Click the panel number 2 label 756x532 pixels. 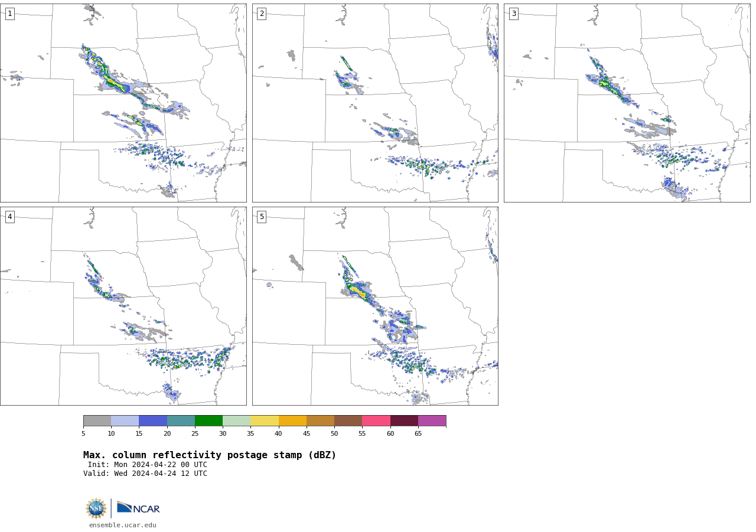(x=262, y=14)
